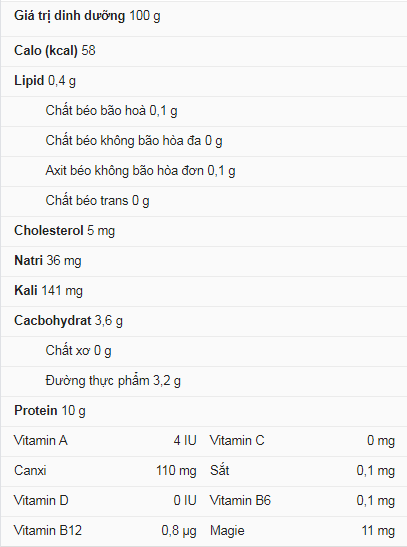The width and height of the screenshot is (407, 547).
Task: Select the Calo (kcal) 58 row
Action: coord(204,51)
